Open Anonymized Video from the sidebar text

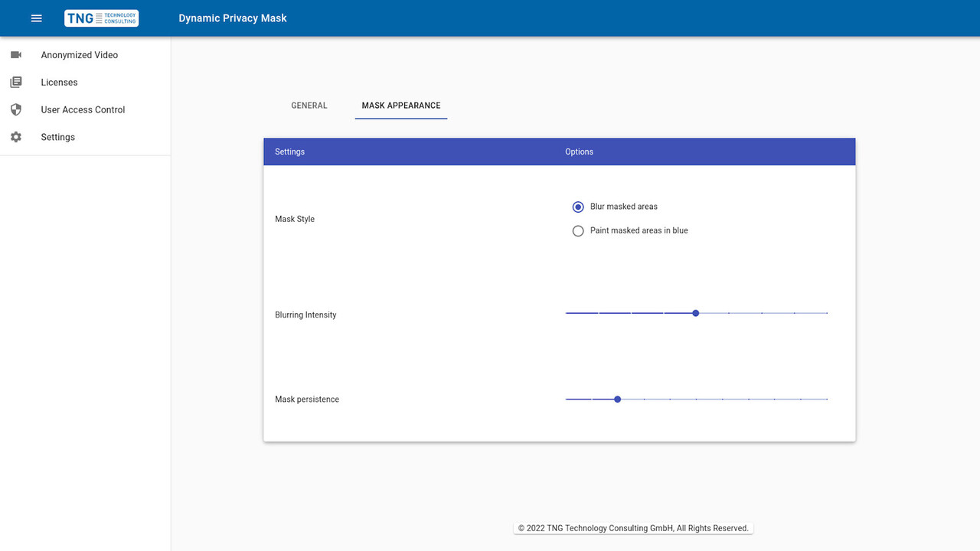click(80, 55)
